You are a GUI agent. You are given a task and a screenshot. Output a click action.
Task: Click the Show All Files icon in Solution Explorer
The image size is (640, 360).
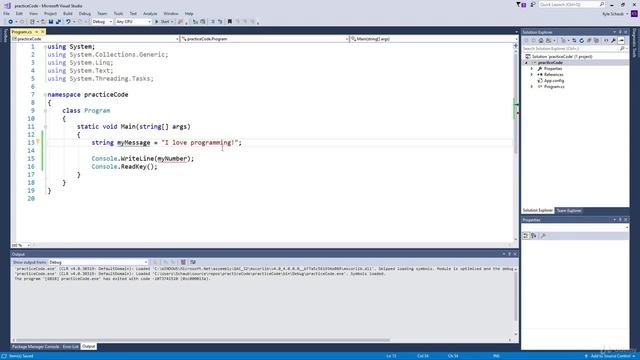coord(596,40)
